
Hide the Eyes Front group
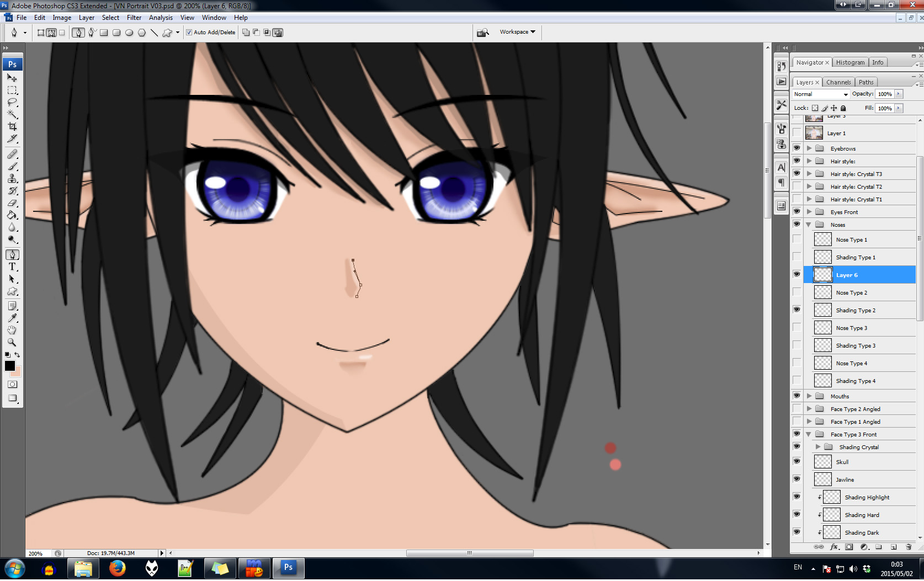[x=796, y=211]
